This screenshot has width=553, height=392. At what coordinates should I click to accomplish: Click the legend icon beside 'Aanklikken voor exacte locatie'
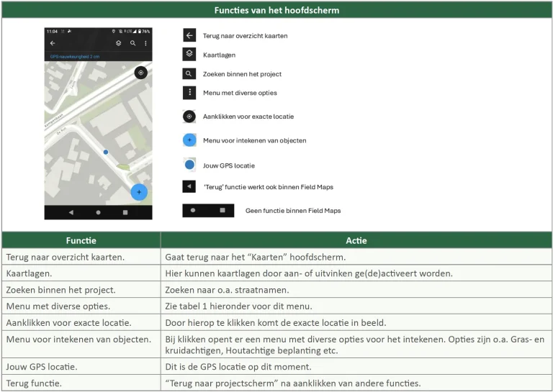click(x=189, y=117)
